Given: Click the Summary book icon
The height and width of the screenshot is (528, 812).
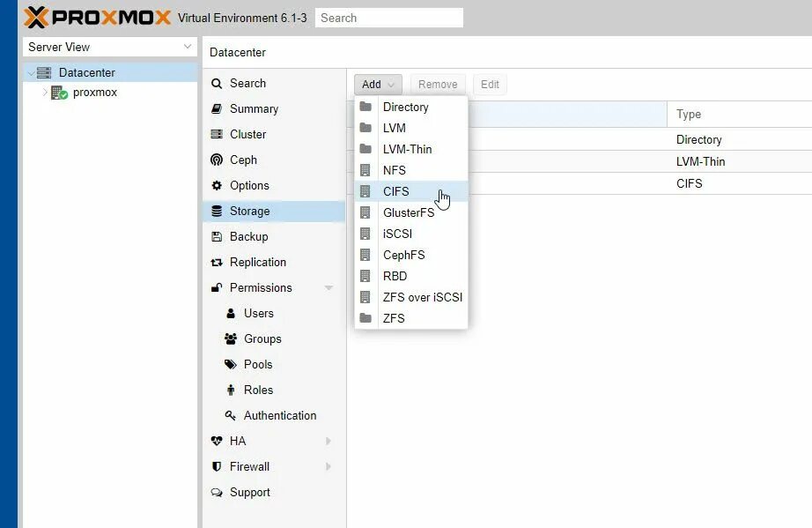Looking at the screenshot, I should click(217, 108).
